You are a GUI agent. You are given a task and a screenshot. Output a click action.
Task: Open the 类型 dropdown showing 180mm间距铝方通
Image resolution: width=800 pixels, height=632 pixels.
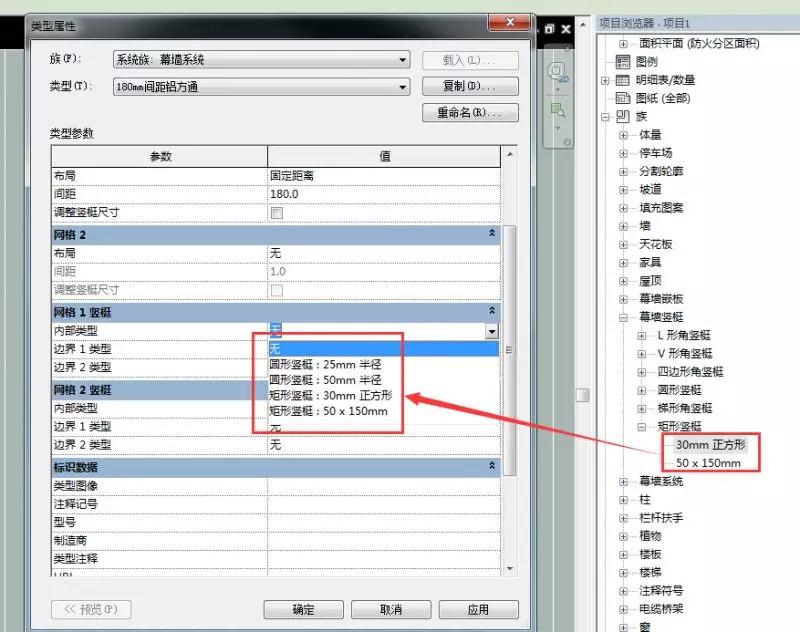[x=262, y=87]
